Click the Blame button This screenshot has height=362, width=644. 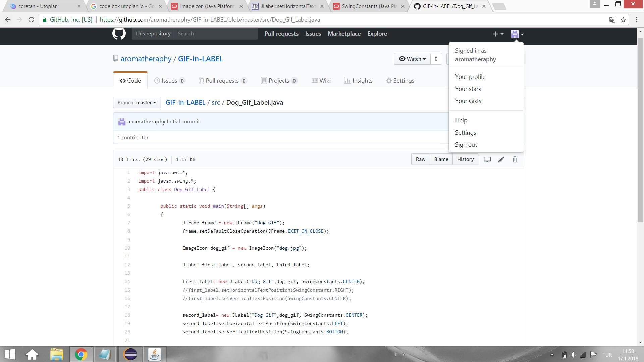[x=441, y=159]
